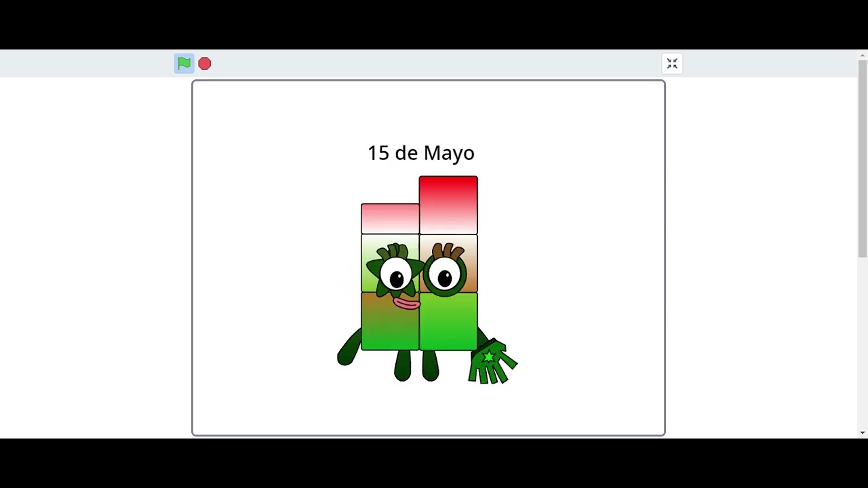Click the 15 de Mayo title text

pyautogui.click(x=421, y=153)
